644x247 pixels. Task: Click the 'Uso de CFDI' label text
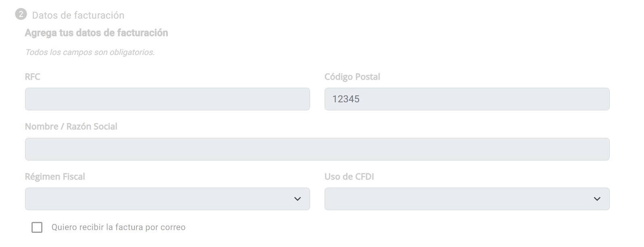(349, 177)
